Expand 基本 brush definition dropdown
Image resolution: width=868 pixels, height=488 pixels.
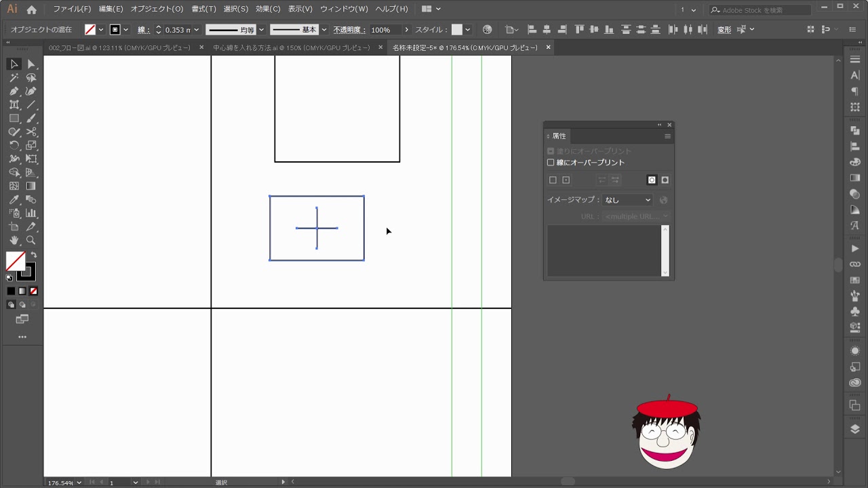pyautogui.click(x=324, y=30)
